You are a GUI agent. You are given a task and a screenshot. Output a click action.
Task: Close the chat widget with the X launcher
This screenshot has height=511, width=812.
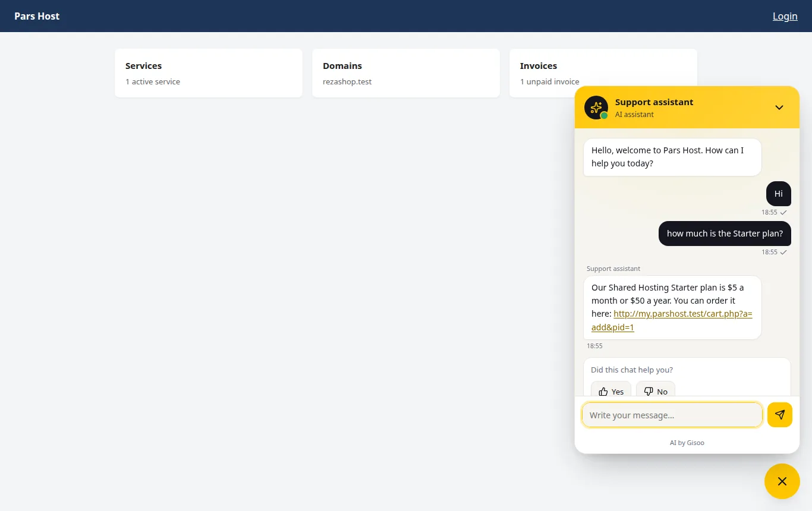click(782, 481)
